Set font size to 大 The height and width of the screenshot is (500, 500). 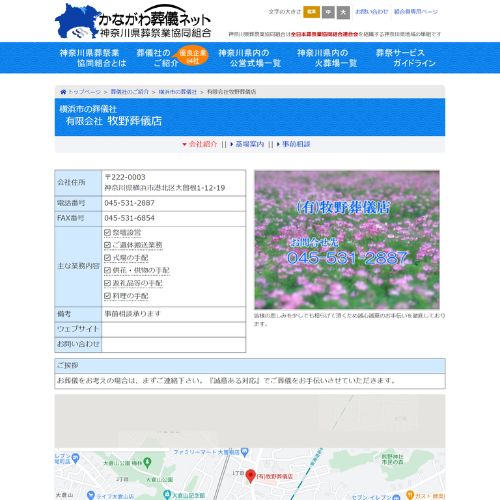pos(343,12)
